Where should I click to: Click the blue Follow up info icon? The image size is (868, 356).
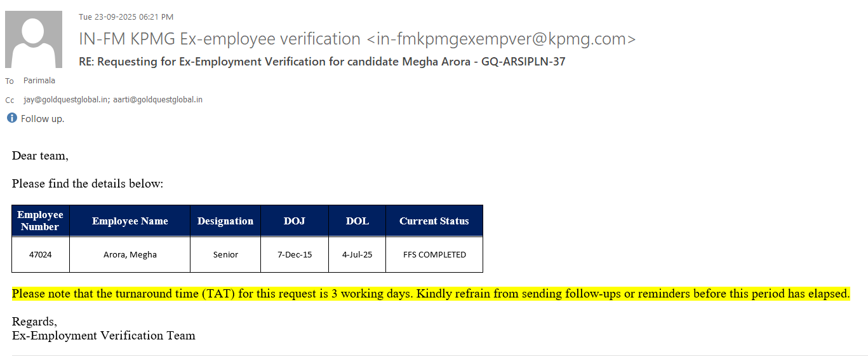click(11, 118)
